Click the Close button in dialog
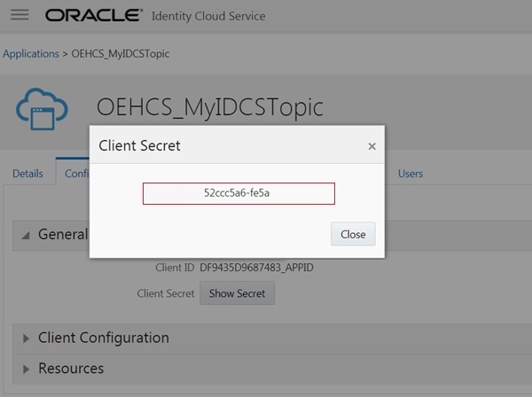The width and height of the screenshot is (532, 397). pos(353,234)
